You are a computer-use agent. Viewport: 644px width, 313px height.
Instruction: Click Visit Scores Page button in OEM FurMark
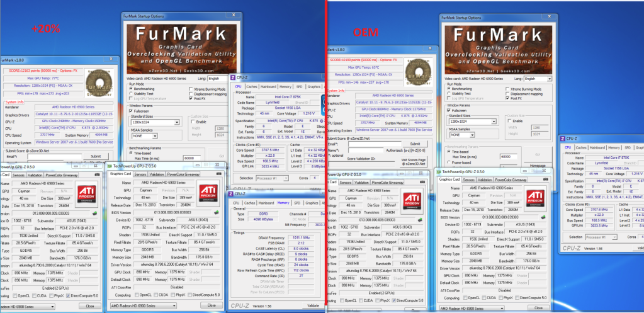click(x=414, y=162)
